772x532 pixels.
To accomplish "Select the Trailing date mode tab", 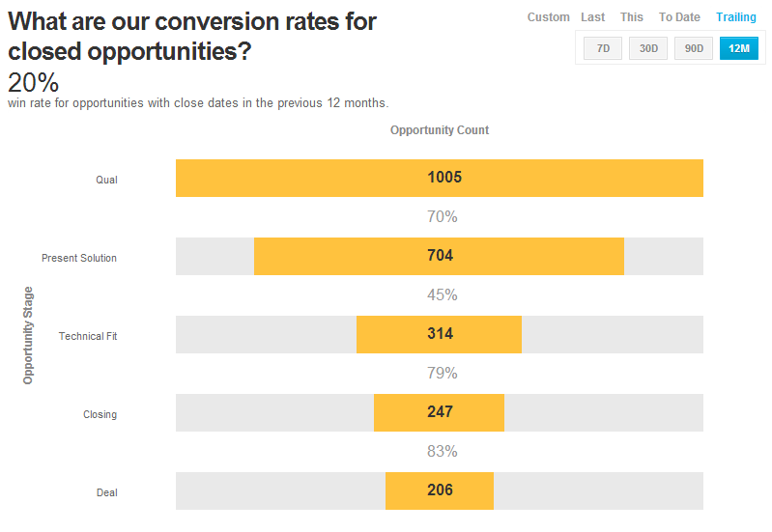I will pos(736,17).
